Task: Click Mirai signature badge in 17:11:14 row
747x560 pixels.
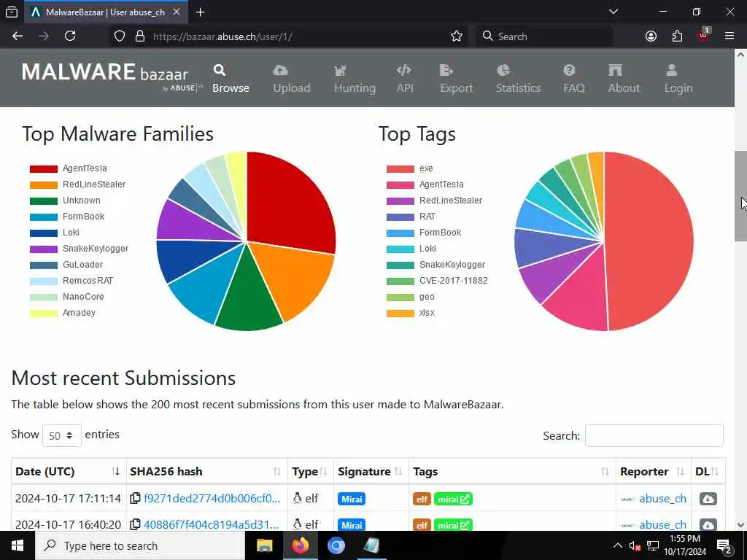Action: point(352,499)
